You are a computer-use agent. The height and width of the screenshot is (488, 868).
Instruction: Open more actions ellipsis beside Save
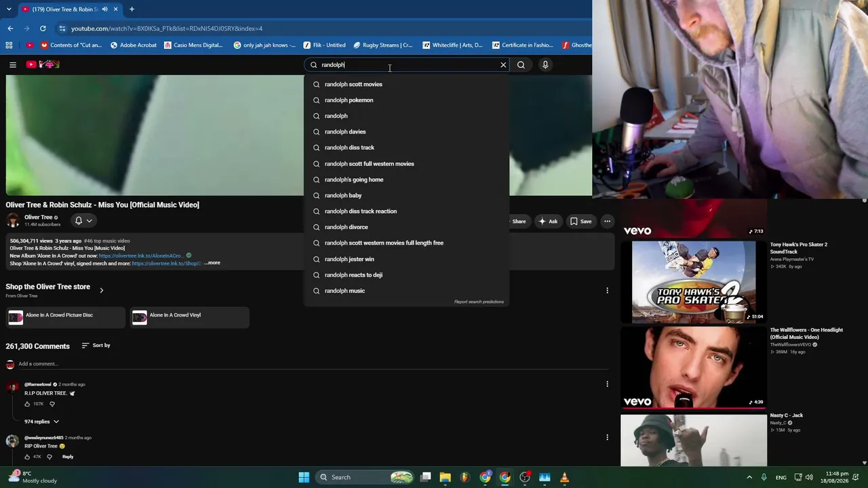point(607,221)
